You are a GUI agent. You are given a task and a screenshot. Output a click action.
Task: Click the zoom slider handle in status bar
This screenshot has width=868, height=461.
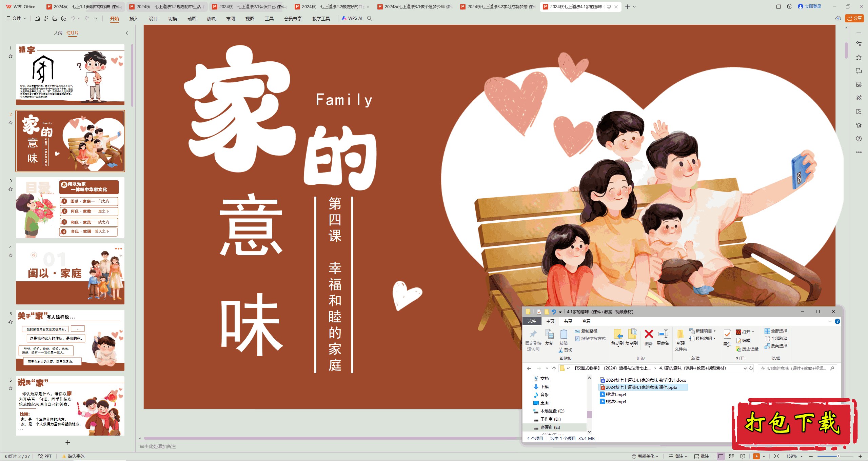[x=838, y=456]
